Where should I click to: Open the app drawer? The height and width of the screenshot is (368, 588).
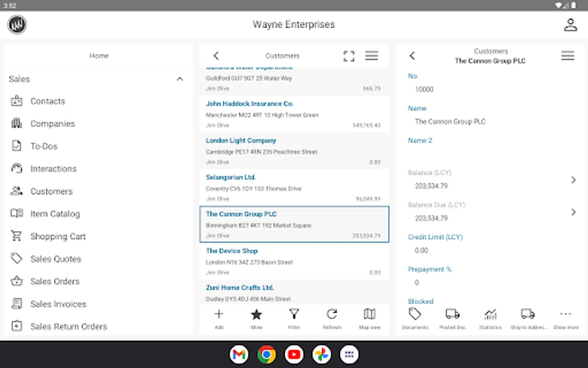click(x=349, y=355)
